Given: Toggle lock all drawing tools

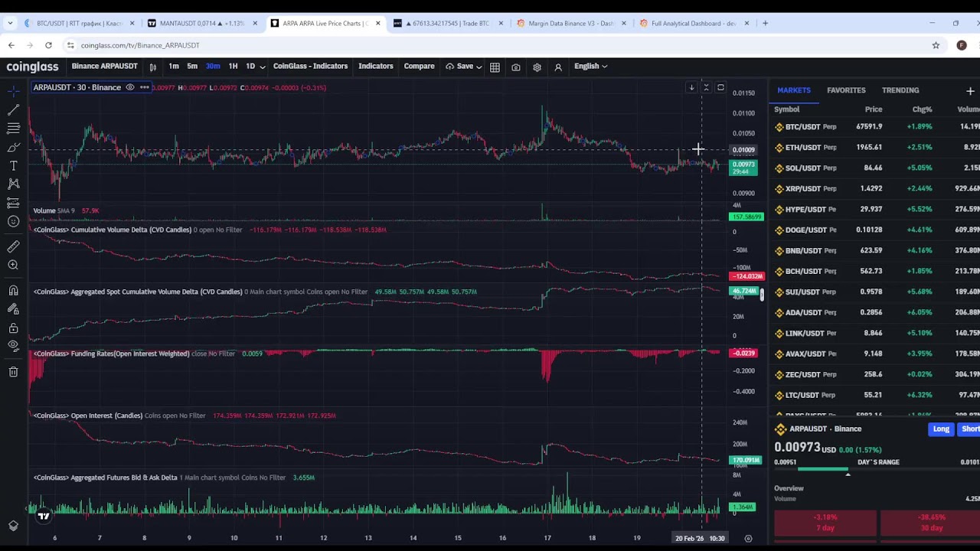Looking at the screenshot, I should pos(13,328).
